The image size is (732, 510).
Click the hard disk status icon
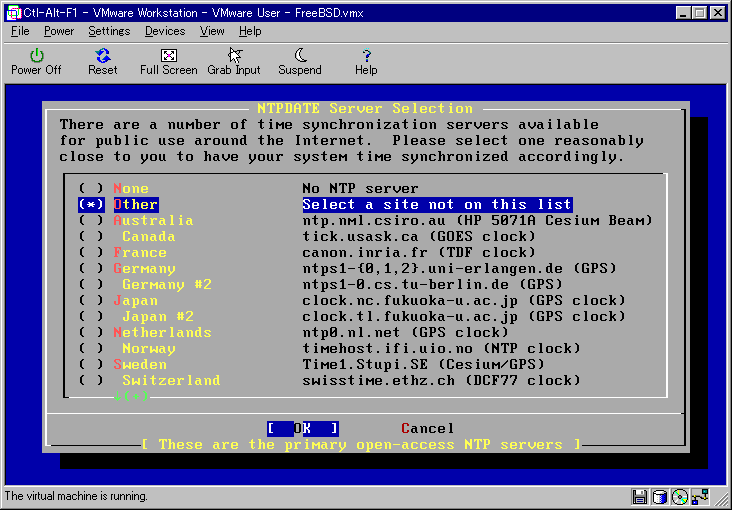pos(659,496)
